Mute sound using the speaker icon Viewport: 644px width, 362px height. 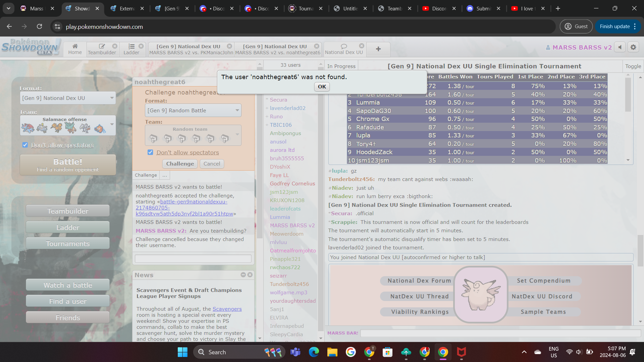click(x=620, y=47)
